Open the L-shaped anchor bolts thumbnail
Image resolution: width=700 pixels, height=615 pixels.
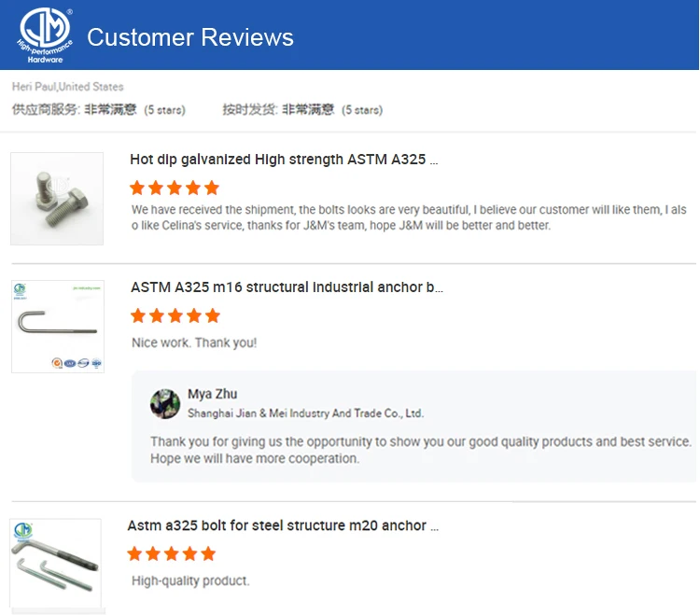(55, 566)
